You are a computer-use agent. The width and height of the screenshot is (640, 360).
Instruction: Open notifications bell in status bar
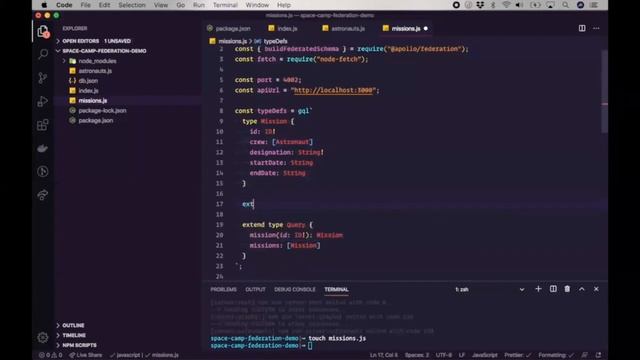click(x=598, y=355)
